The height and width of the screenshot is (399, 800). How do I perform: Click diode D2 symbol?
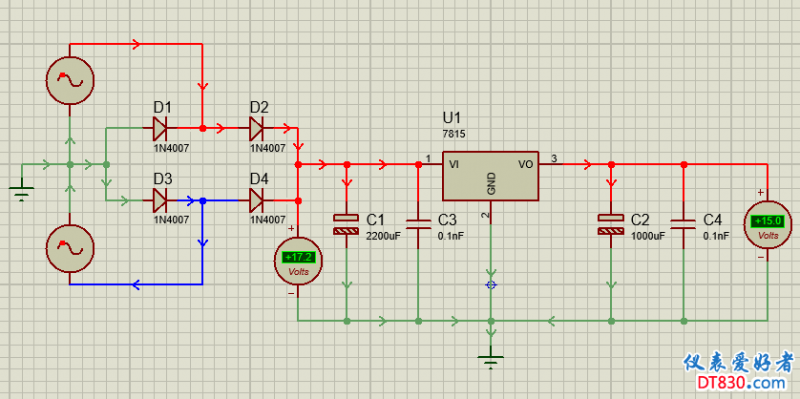pyautogui.click(x=256, y=128)
